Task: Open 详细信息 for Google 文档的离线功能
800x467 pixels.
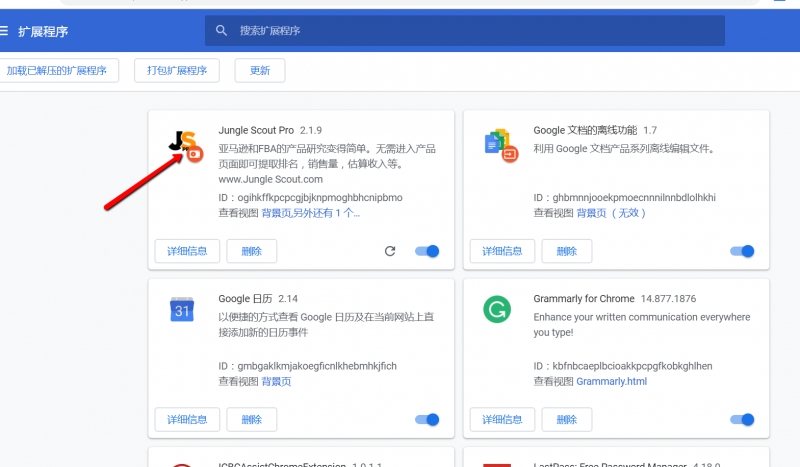Action: click(502, 251)
